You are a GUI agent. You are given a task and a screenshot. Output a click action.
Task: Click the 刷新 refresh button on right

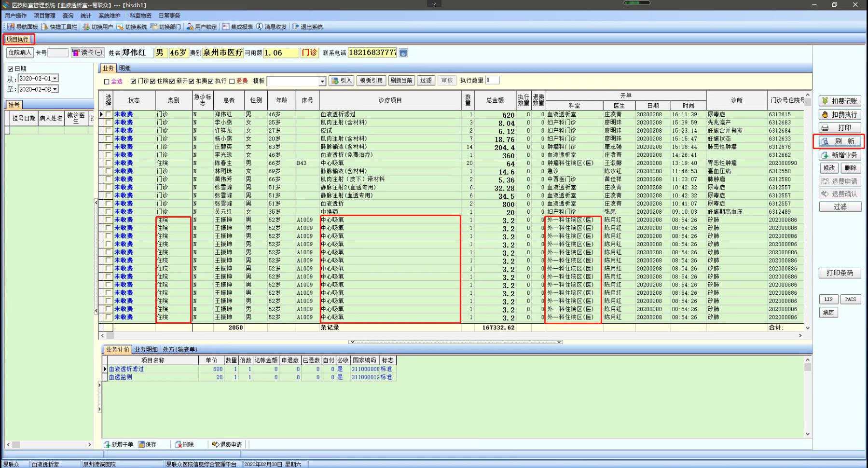point(840,141)
